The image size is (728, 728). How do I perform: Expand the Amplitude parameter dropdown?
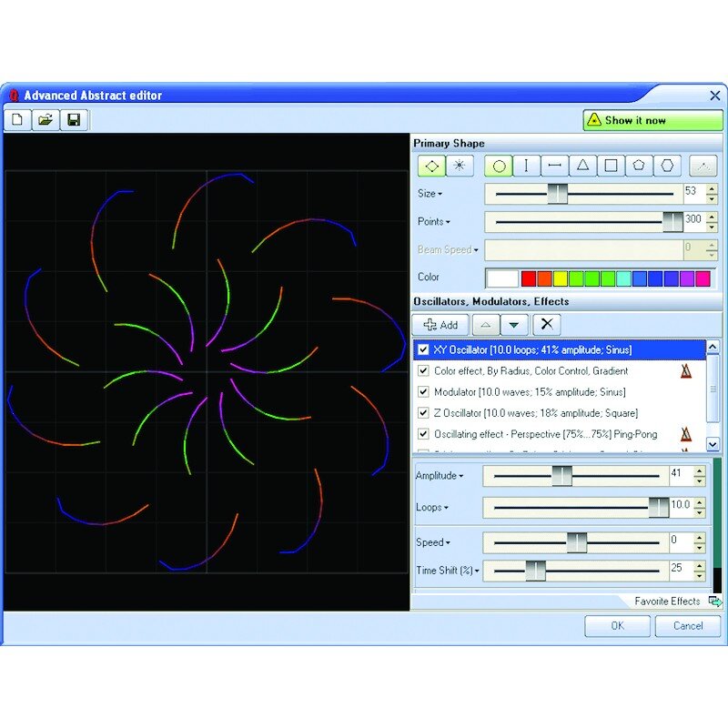[461, 476]
